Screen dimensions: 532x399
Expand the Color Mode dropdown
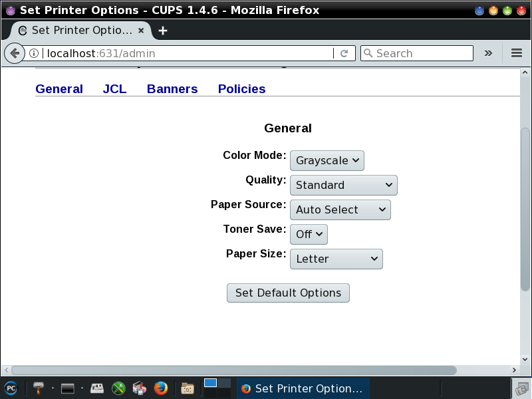point(327,160)
